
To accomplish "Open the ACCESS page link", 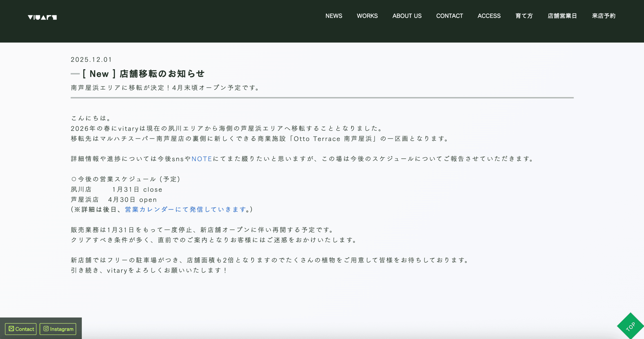I will tap(489, 16).
